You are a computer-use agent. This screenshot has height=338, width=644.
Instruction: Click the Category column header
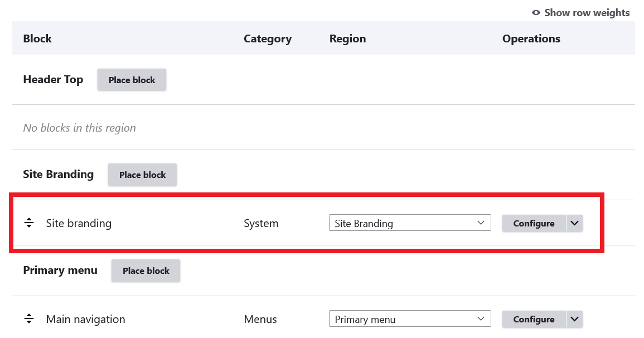pos(268,38)
